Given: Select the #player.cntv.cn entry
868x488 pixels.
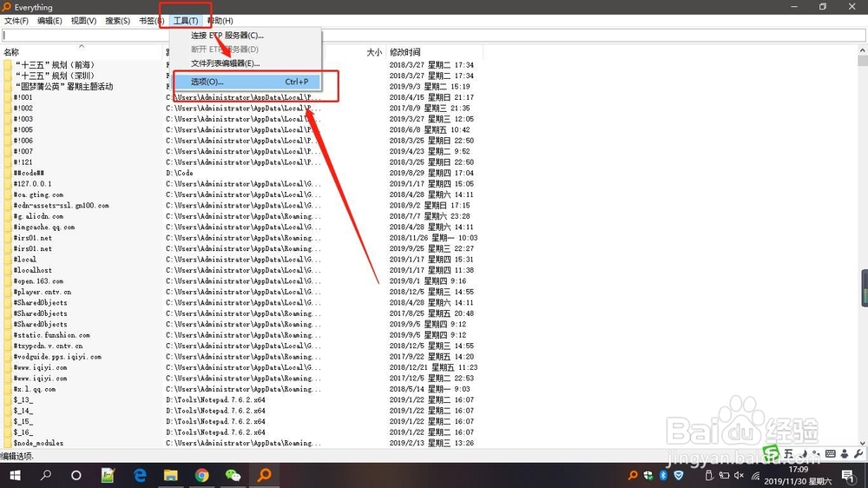Looking at the screenshot, I should click(43, 292).
